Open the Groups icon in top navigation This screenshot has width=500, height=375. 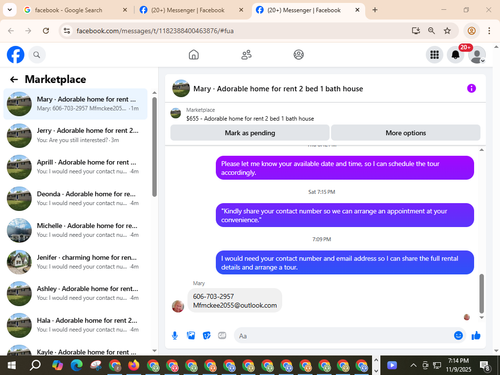pyautogui.click(x=298, y=55)
